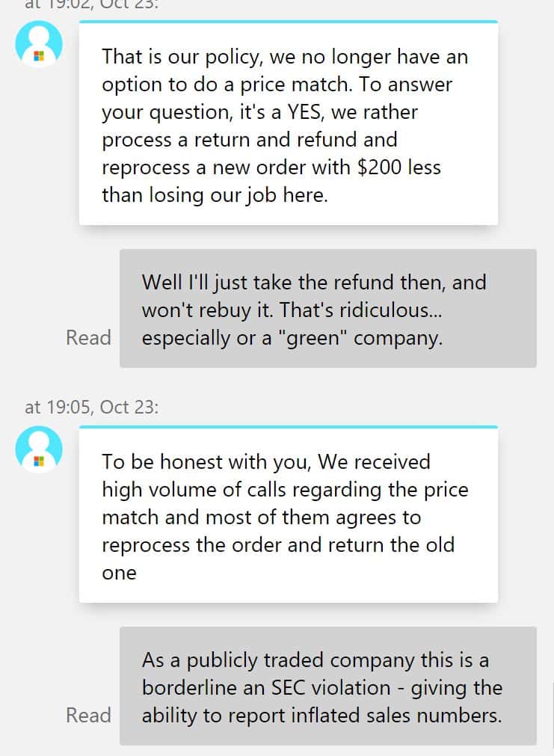Click the Microsoft logo badge on the top avatar
554x756 pixels.
click(x=39, y=56)
